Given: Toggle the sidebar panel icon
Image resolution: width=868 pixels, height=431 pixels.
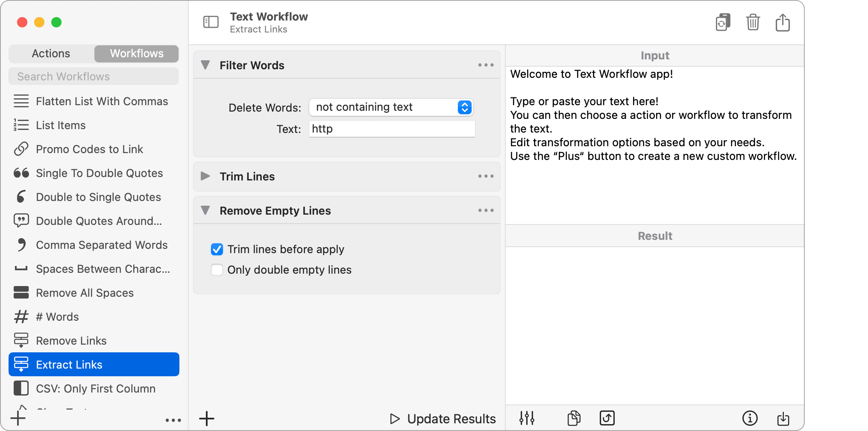Looking at the screenshot, I should [211, 22].
